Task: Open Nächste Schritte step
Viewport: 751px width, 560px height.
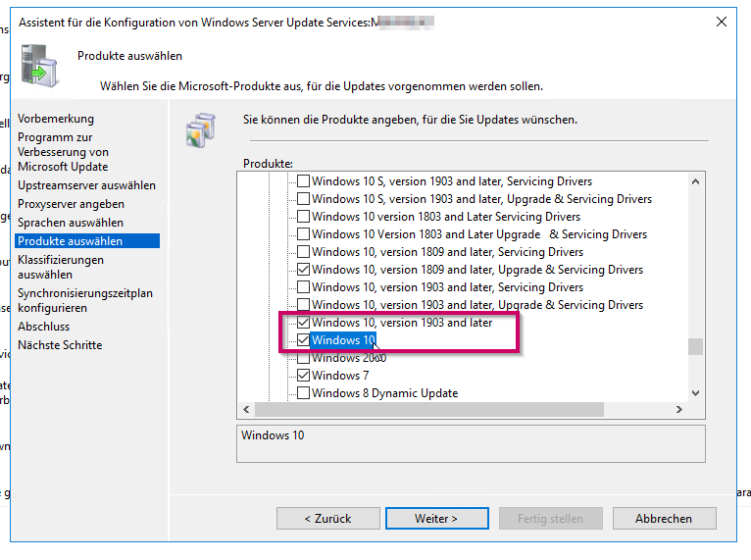Action: (60, 345)
